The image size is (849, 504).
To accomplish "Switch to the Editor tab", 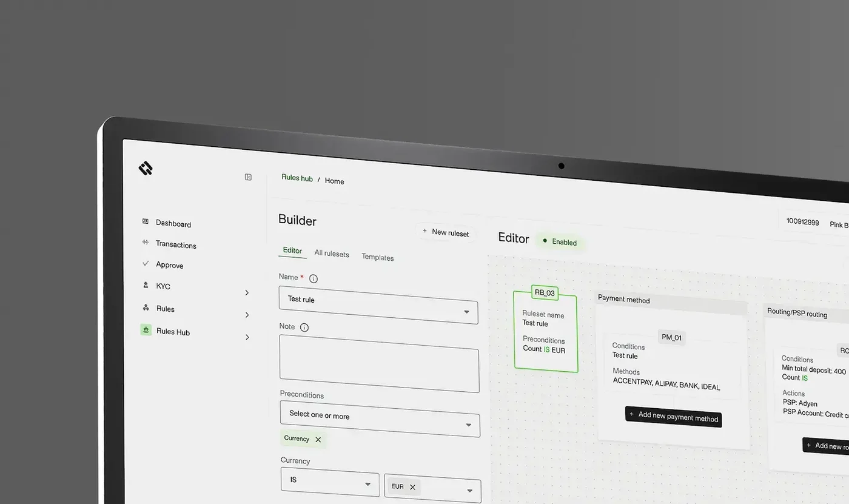I will (292, 250).
